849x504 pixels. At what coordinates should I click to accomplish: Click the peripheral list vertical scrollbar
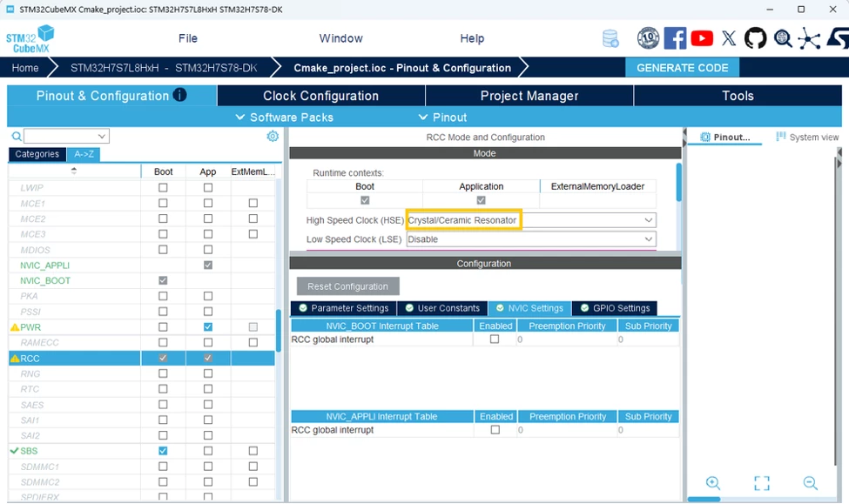(279, 331)
